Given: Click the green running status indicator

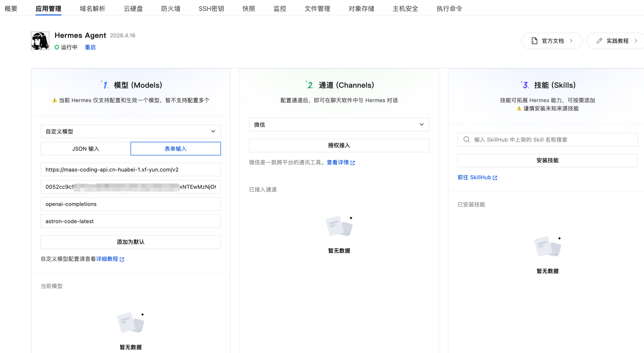Looking at the screenshot, I should click(x=56, y=47).
